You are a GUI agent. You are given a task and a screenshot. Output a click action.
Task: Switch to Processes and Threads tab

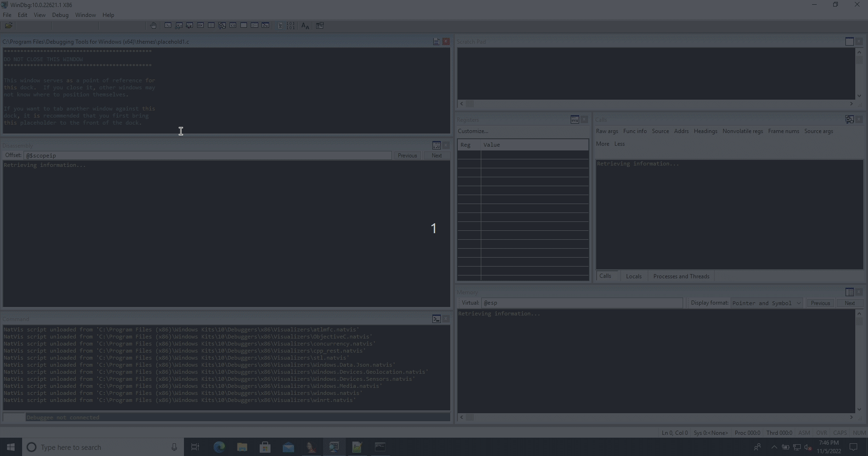[681, 276]
